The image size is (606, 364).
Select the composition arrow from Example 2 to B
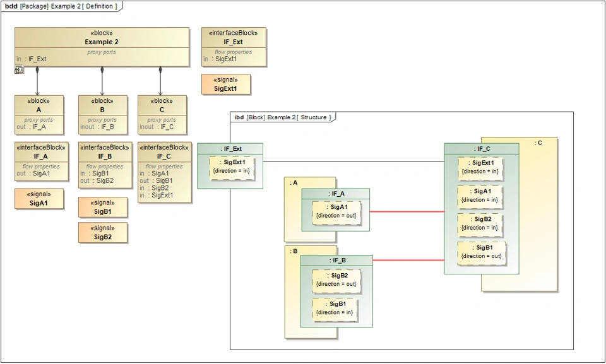pos(102,81)
